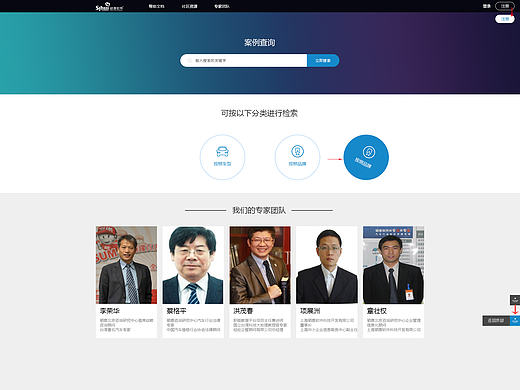520x390 pixels.
Task: Open the first navigation item beside the logo
Action: 156,6
